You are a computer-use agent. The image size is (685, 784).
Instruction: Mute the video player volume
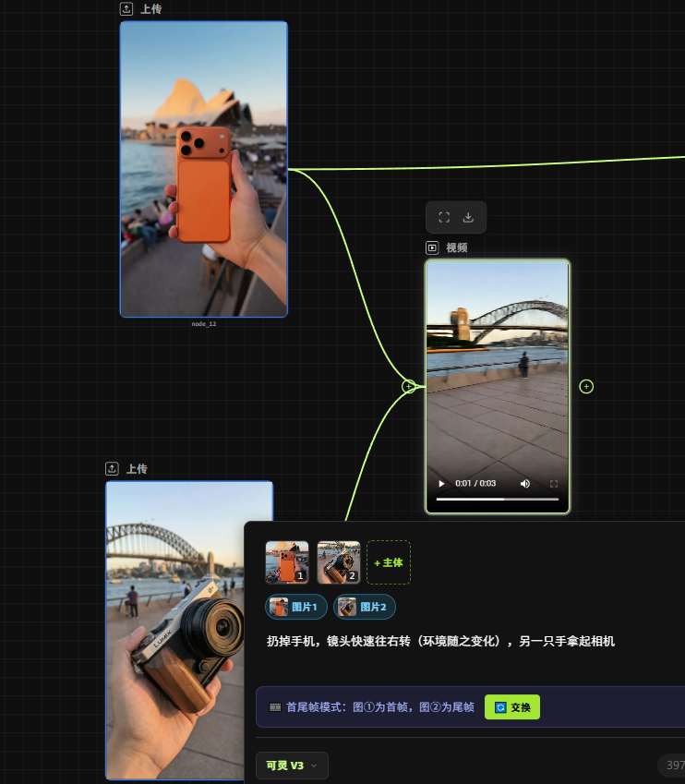point(525,484)
